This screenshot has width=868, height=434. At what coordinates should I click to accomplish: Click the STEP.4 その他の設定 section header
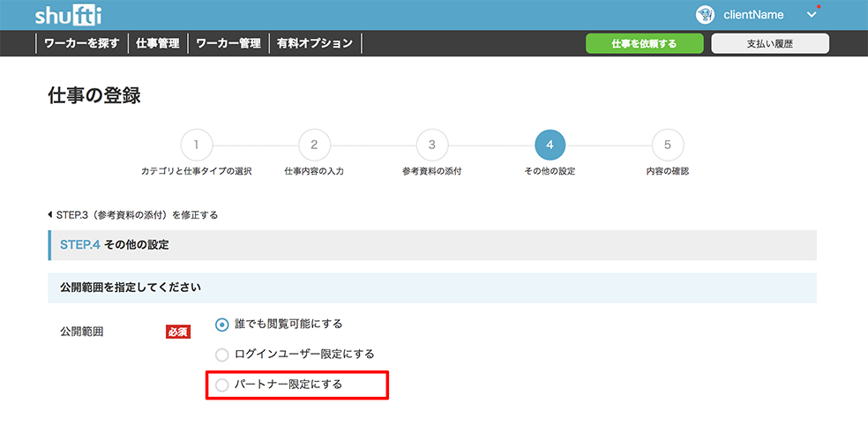click(432, 245)
